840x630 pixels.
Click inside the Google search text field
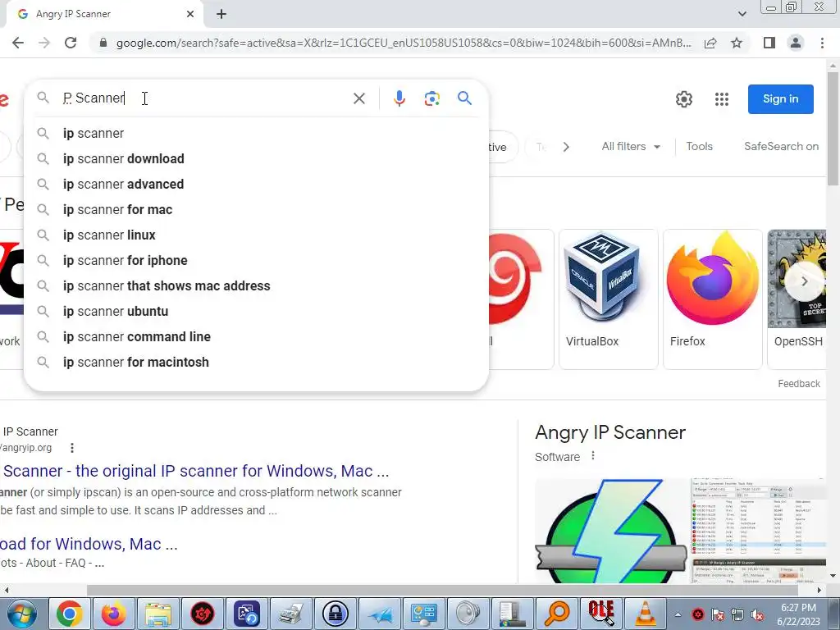point(203,98)
